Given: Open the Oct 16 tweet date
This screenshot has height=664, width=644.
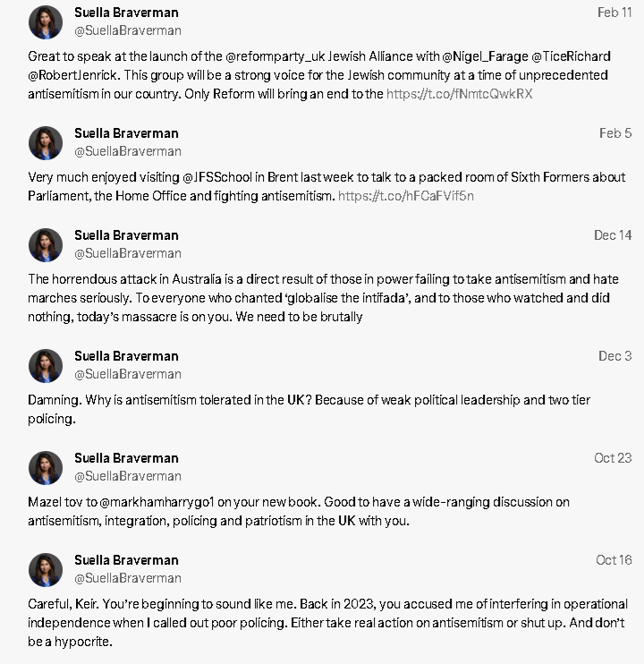Looking at the screenshot, I should (614, 560).
